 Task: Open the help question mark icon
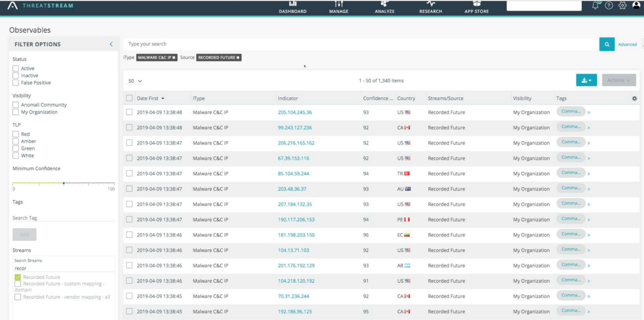pos(609,6)
